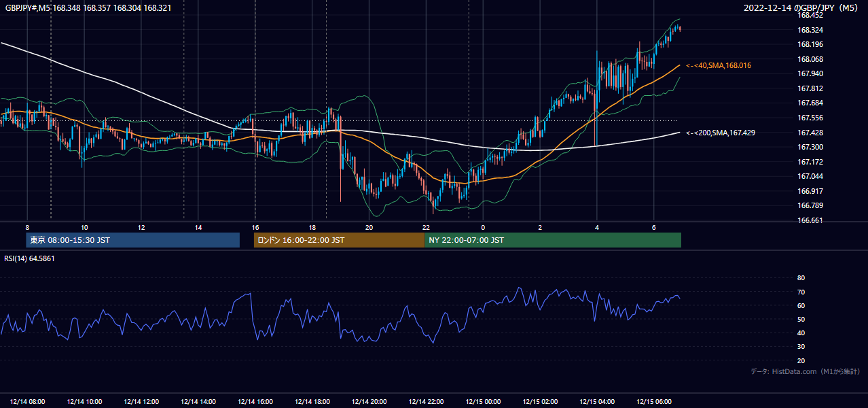Click the 12/15 04:00 time axis label
The image size is (868, 408).
pos(597,402)
